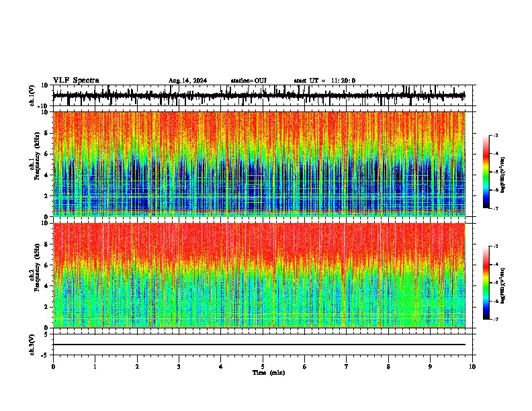This screenshot has width=532, height=411.
Task: Click the ch.1 voltage waveform trace
Action: click(259, 95)
